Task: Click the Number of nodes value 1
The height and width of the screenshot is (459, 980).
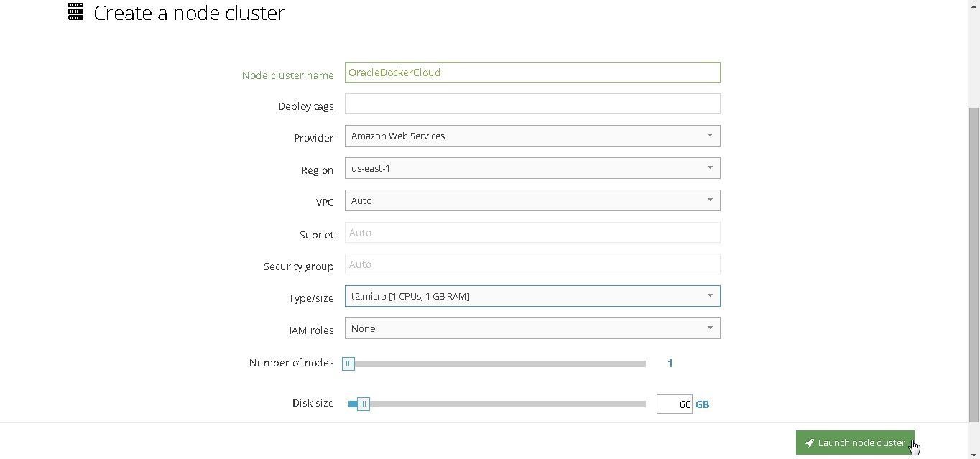Action: tap(670, 363)
